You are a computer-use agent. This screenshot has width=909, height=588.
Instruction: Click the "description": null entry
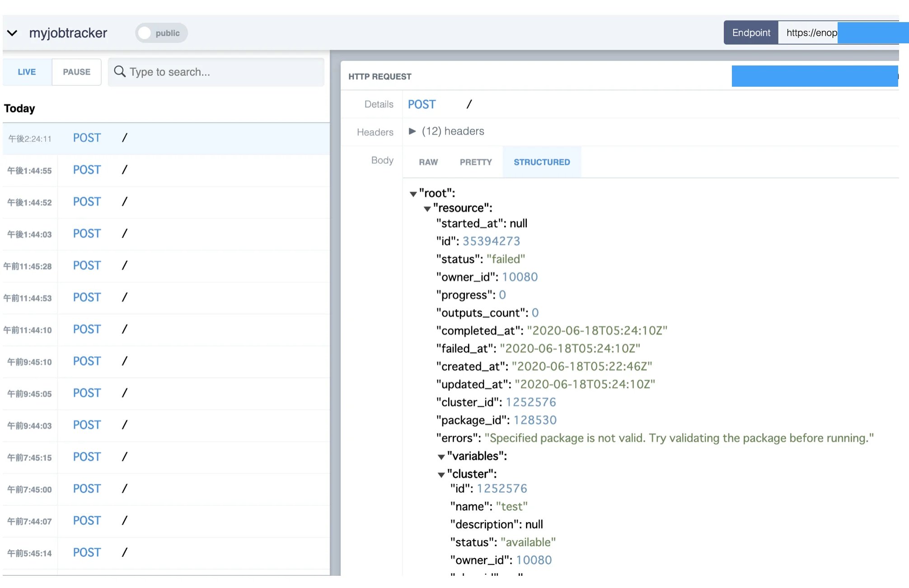click(x=497, y=524)
